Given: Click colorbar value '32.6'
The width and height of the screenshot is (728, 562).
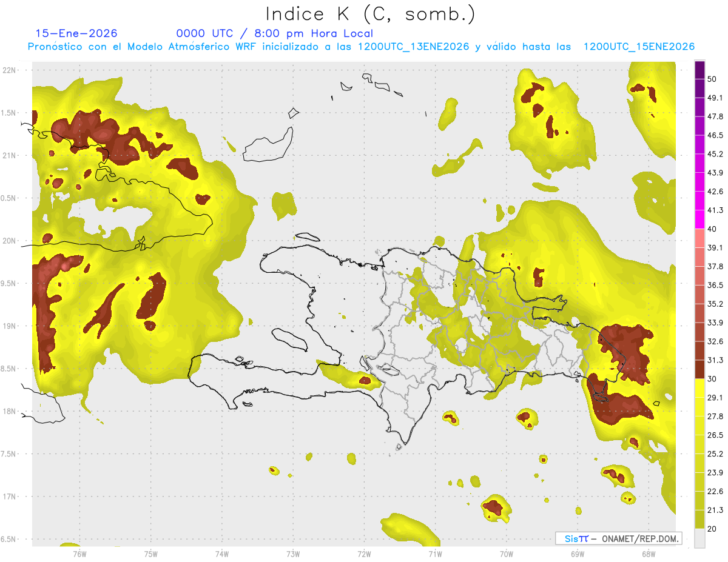Looking at the screenshot, I should [x=715, y=341].
